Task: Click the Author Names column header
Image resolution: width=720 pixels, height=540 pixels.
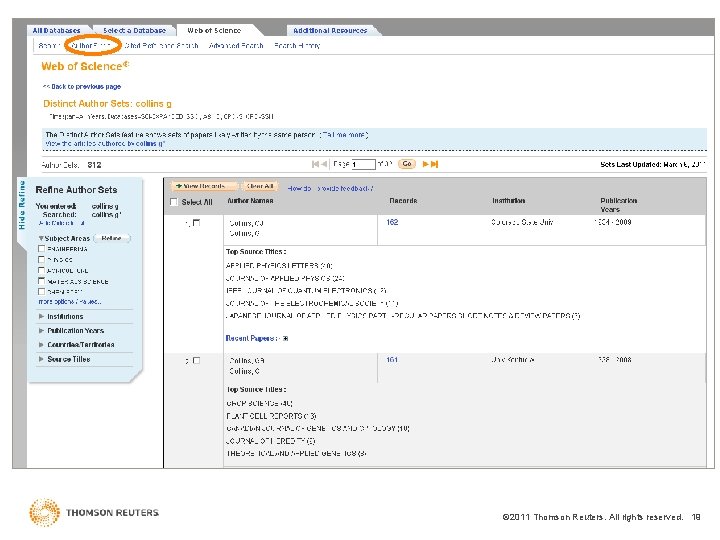Action: [x=250, y=201]
